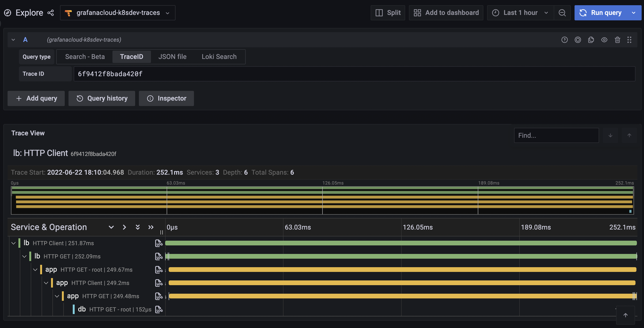Duplicate query A with the copy icon
The width and height of the screenshot is (644, 328).
pos(591,40)
